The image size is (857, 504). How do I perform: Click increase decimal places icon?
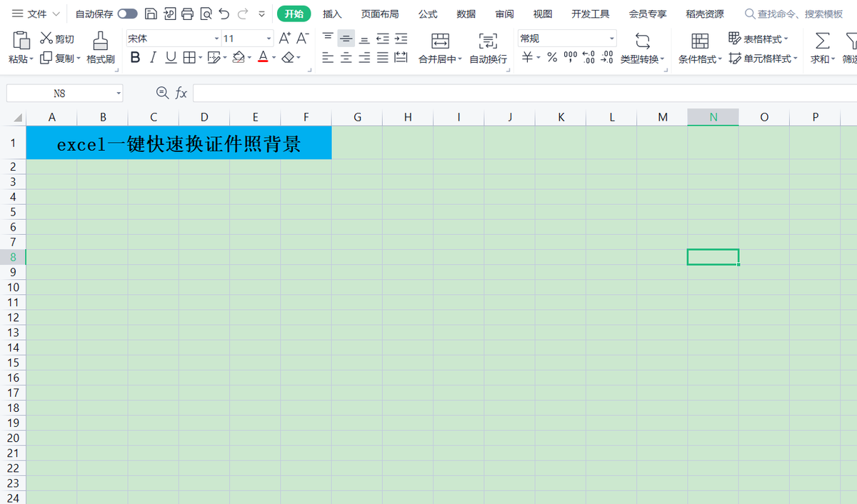588,58
